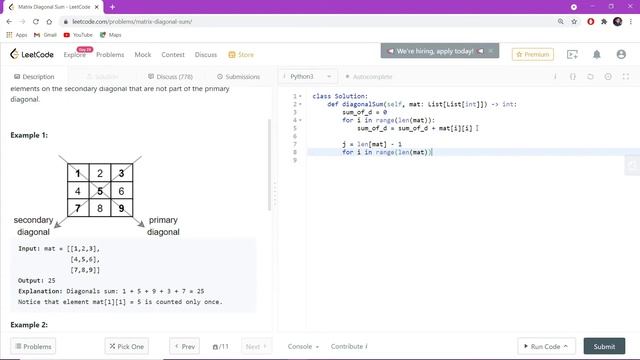Open the editor settings icon

tap(608, 77)
